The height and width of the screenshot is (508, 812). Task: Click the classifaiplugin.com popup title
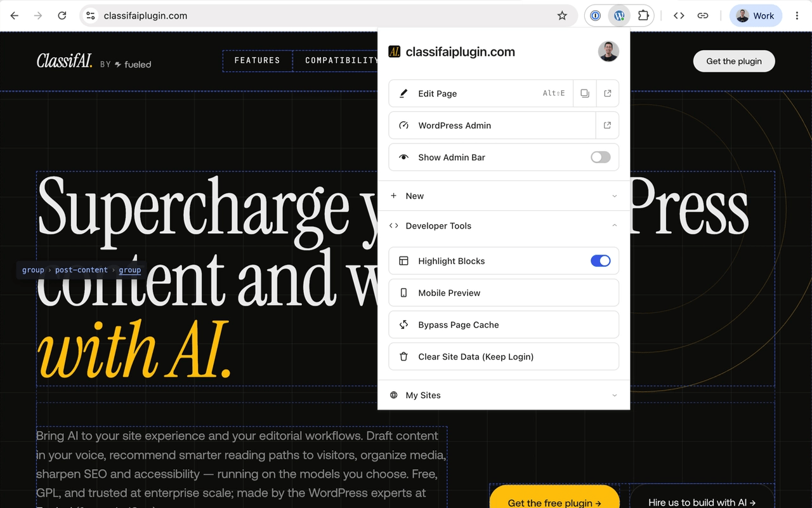461,52
